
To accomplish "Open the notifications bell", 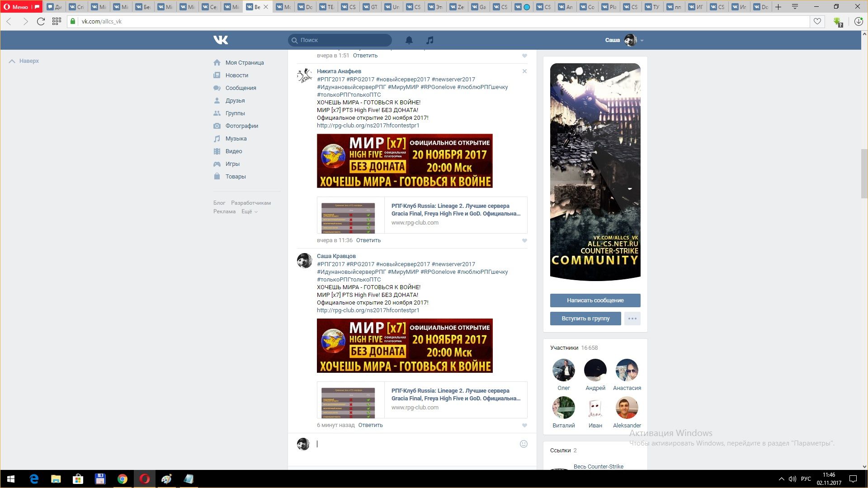I will [409, 40].
